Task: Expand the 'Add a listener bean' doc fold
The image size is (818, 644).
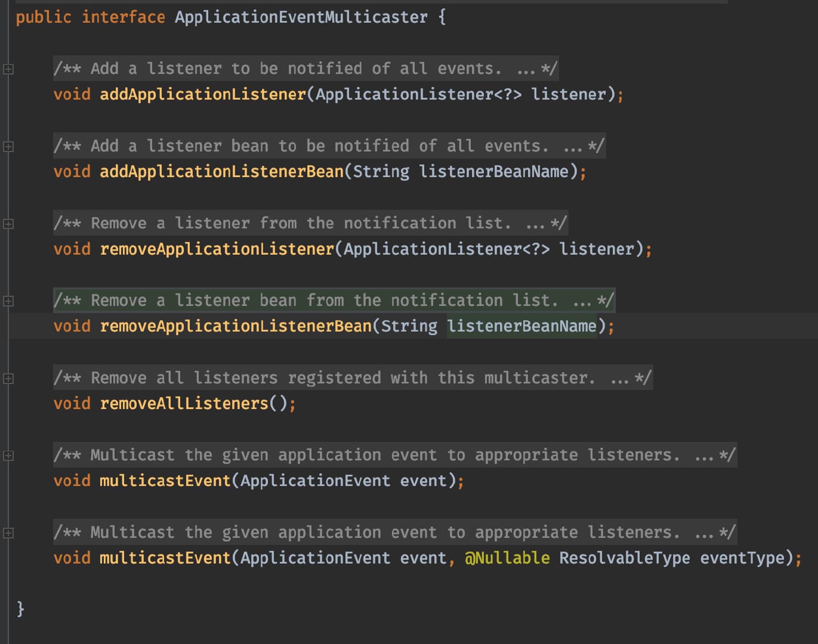Action: pos(8,146)
